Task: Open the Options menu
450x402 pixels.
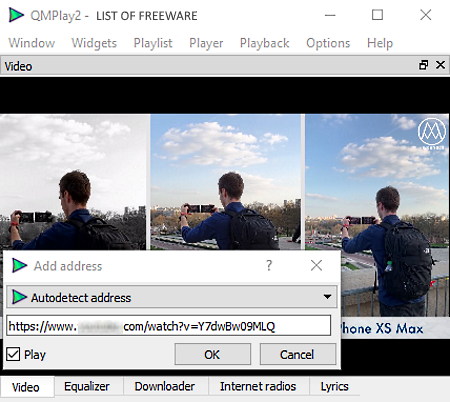Action: pos(328,43)
